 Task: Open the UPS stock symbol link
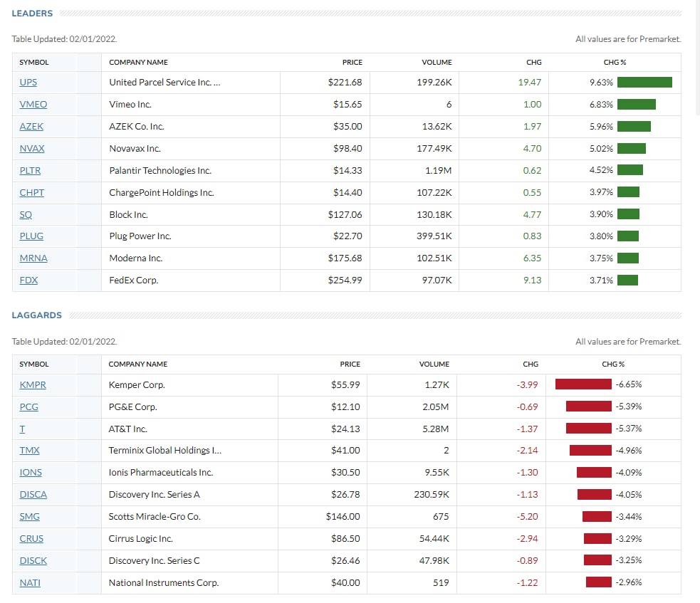coord(28,83)
